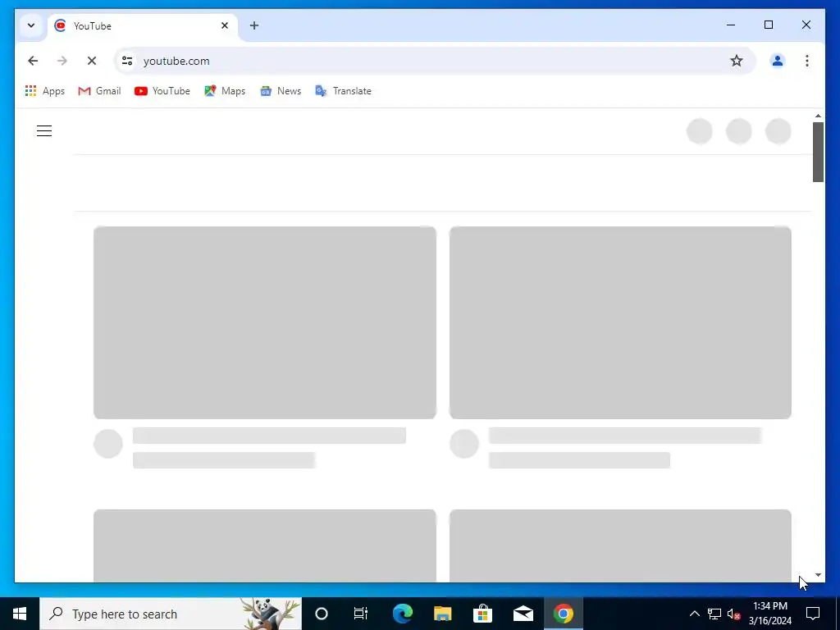Open a new tab with plus button
Image resolution: width=840 pixels, height=630 pixels.
(x=254, y=25)
